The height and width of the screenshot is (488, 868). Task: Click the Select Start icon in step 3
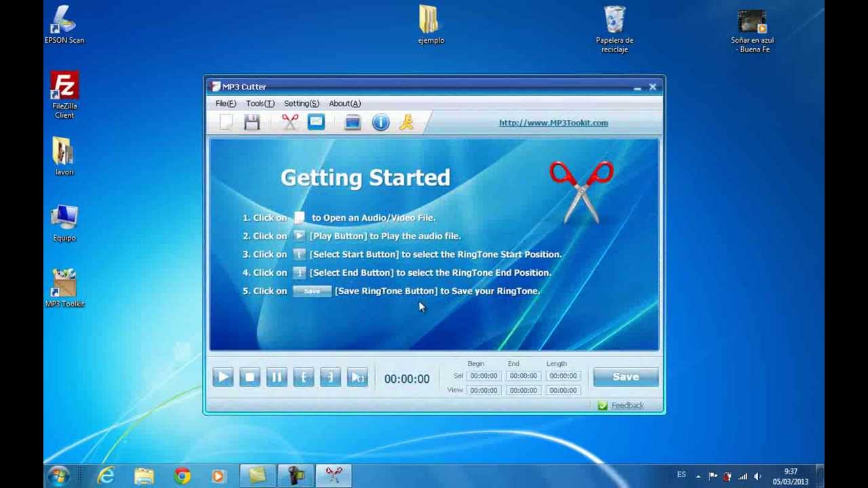(299, 254)
